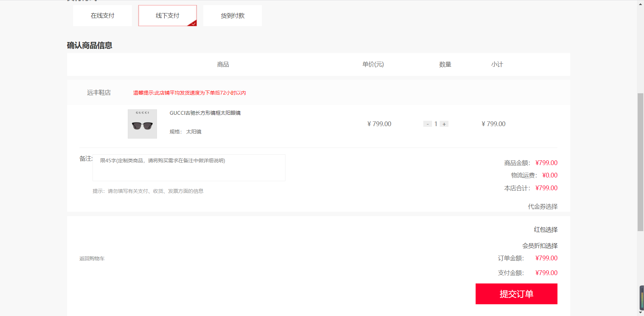This screenshot has width=644, height=316.
Task: Select 在线支付 payment option
Action: coord(102,15)
